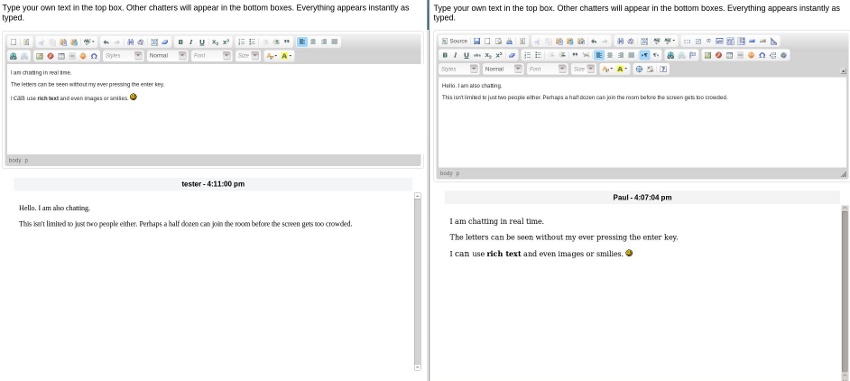Screen dimensions: 850x381
Task: Open smiley picker in left editor toolbar
Action: [x=83, y=56]
